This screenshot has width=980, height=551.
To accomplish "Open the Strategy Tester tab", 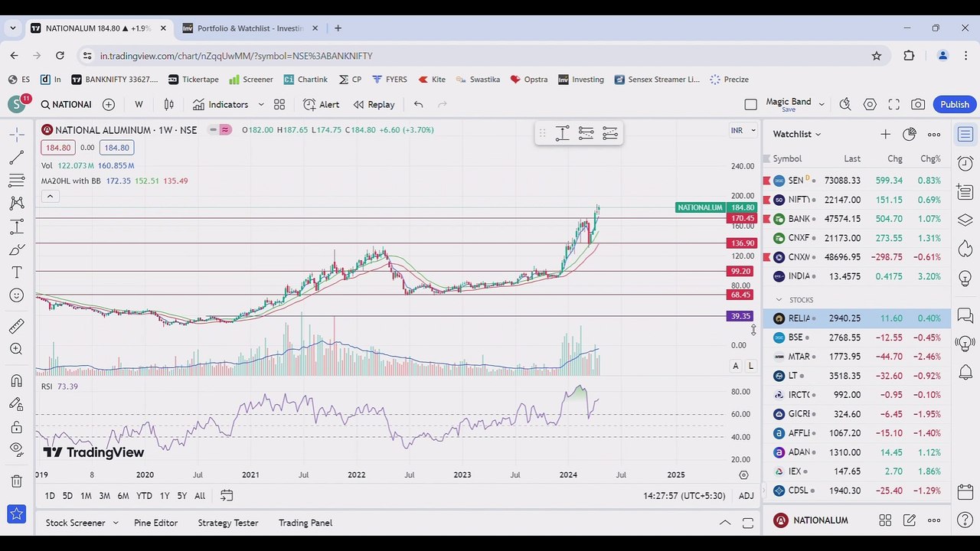I will 228,523.
